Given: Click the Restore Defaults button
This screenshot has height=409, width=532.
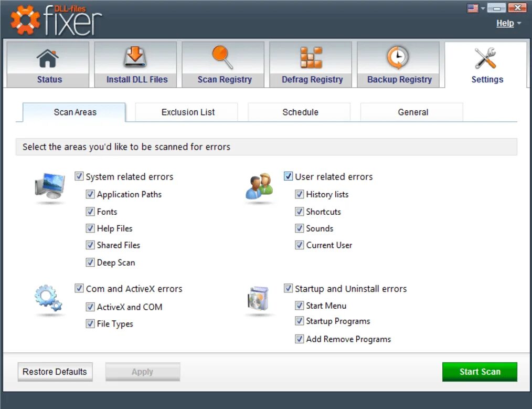Looking at the screenshot, I should click(x=55, y=372).
